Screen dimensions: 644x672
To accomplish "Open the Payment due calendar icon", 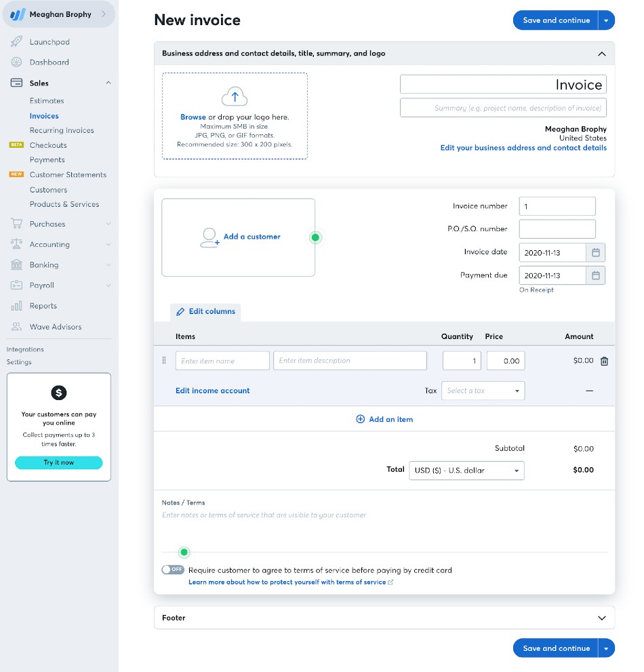I will pos(596,275).
